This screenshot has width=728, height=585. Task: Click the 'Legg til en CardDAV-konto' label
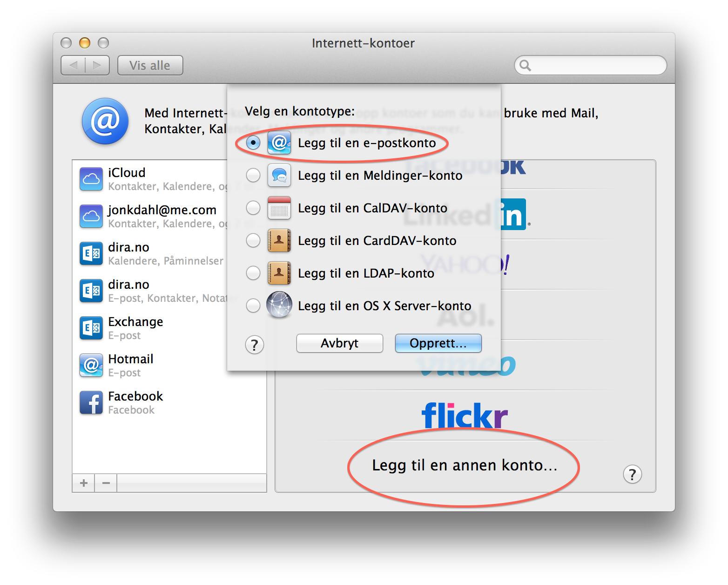[x=377, y=241]
